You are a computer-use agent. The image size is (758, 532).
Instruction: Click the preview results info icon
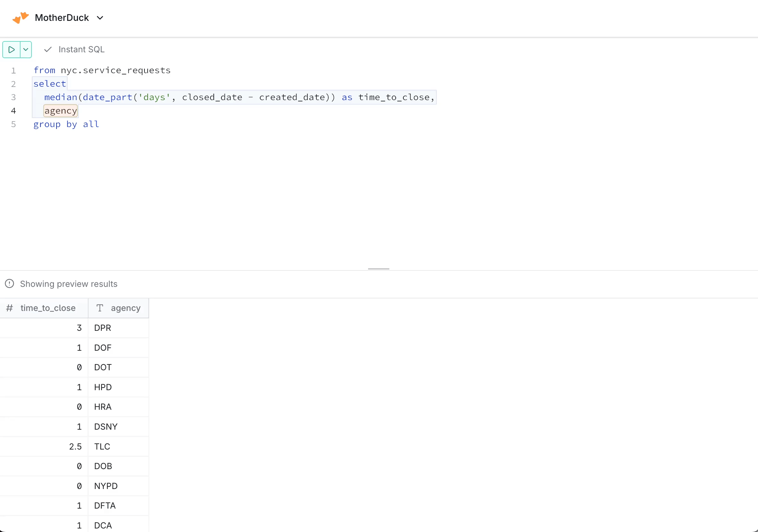10,284
